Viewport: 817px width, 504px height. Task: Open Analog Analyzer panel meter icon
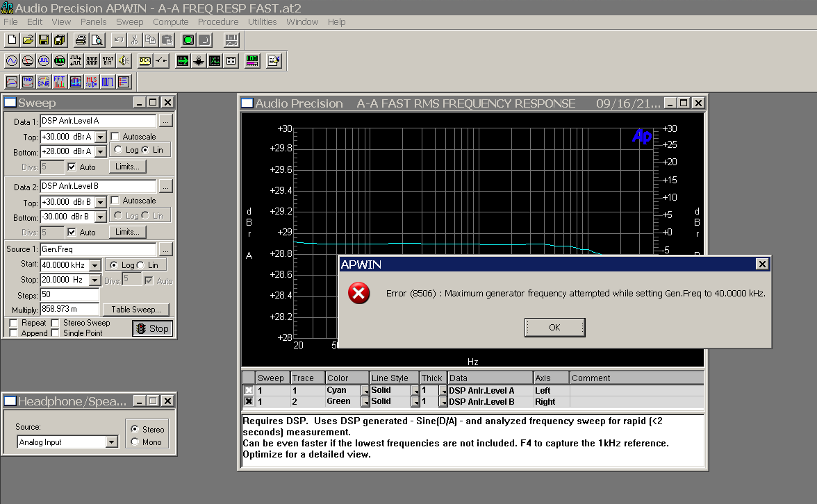pyautogui.click(x=28, y=61)
